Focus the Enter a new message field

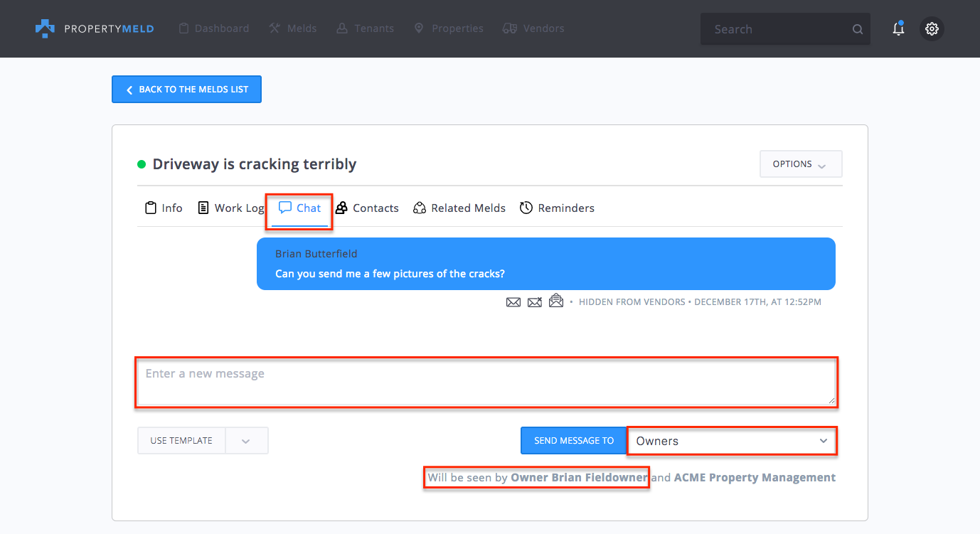[486, 383]
